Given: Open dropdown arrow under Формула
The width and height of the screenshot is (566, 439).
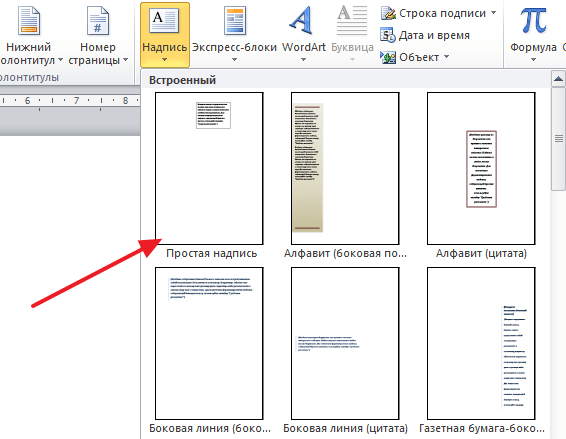Looking at the screenshot, I should pyautogui.click(x=533, y=60).
